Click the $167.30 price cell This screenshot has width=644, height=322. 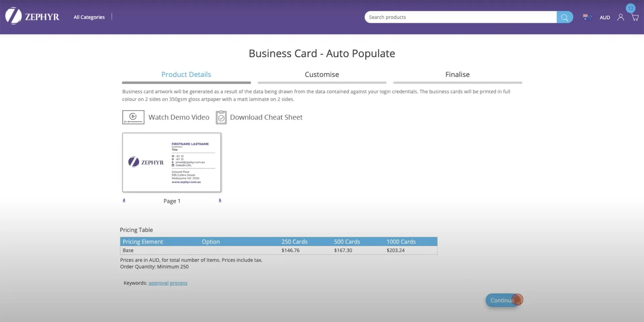click(343, 250)
